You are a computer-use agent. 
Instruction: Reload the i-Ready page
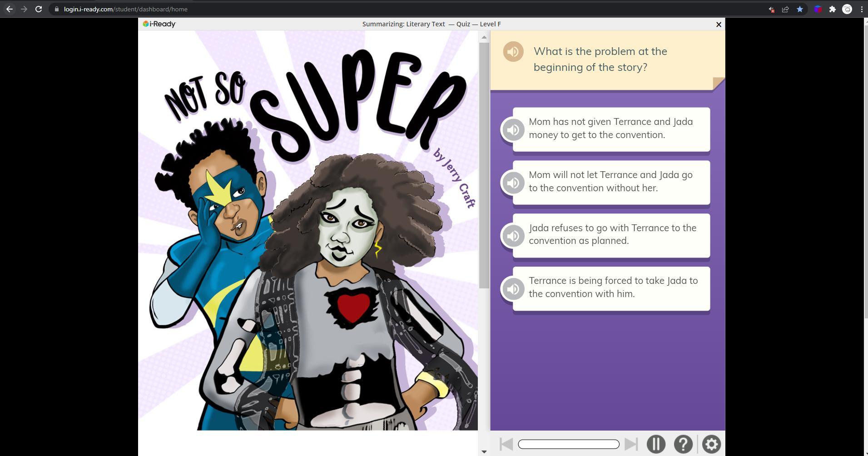tap(39, 9)
